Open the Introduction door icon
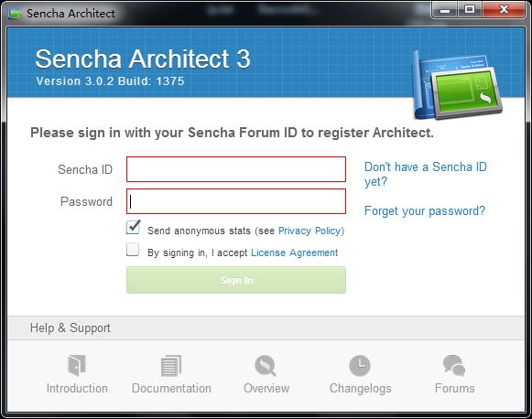The height and width of the screenshot is (419, 532). [77, 365]
